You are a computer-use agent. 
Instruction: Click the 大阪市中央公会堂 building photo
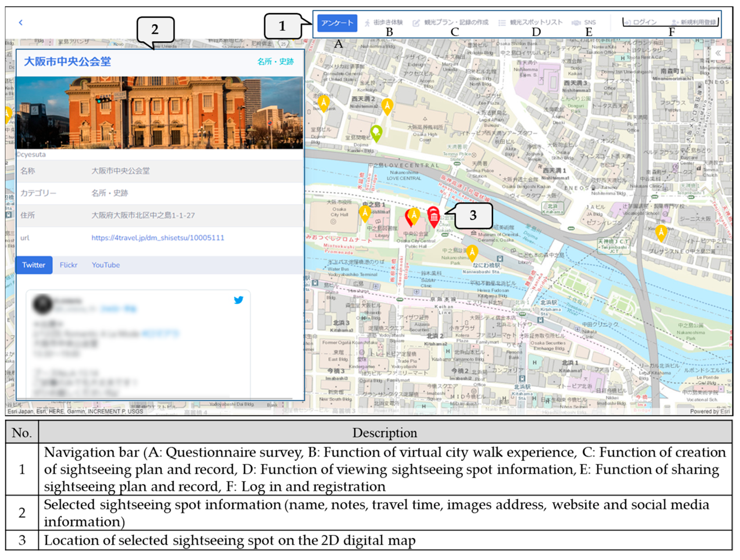point(159,112)
